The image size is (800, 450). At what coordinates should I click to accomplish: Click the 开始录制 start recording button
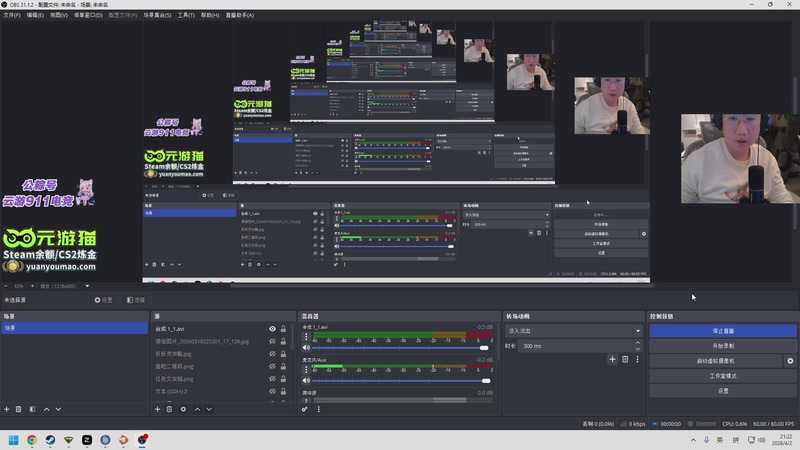pos(723,346)
